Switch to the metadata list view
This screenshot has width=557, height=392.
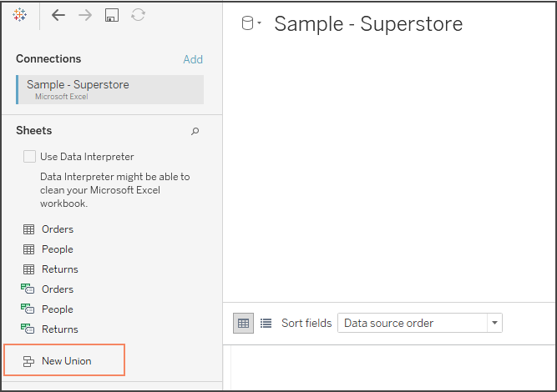(x=266, y=323)
